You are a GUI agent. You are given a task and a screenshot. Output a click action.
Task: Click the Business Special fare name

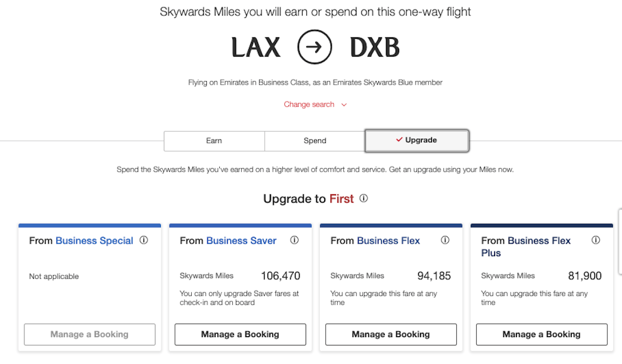(94, 241)
